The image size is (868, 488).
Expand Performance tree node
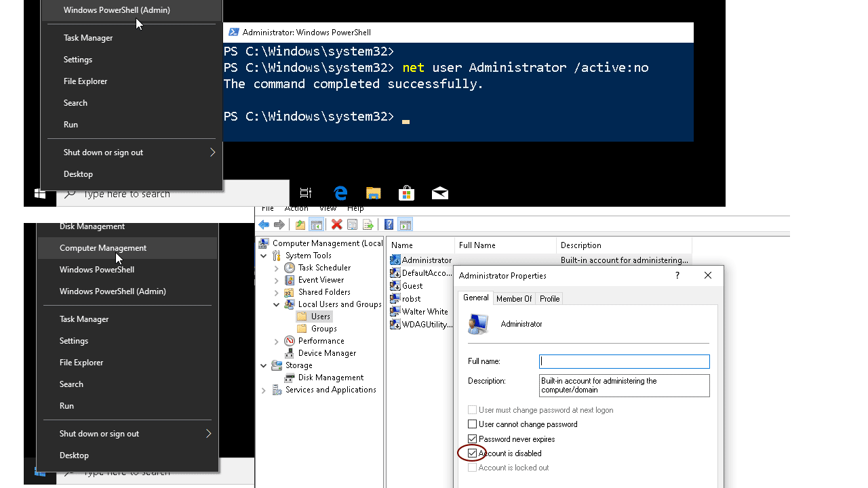click(277, 341)
